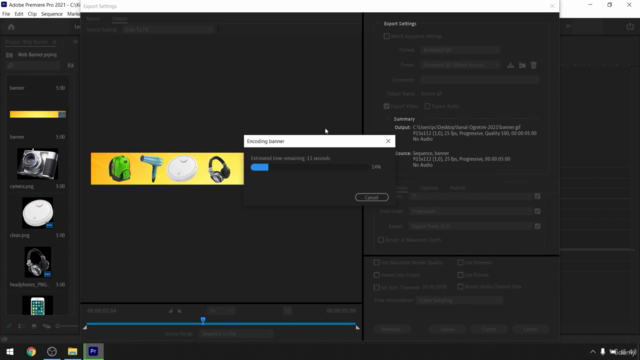The width and height of the screenshot is (640, 360).
Task: Click the Queue button
Action: pyautogui.click(x=447, y=329)
